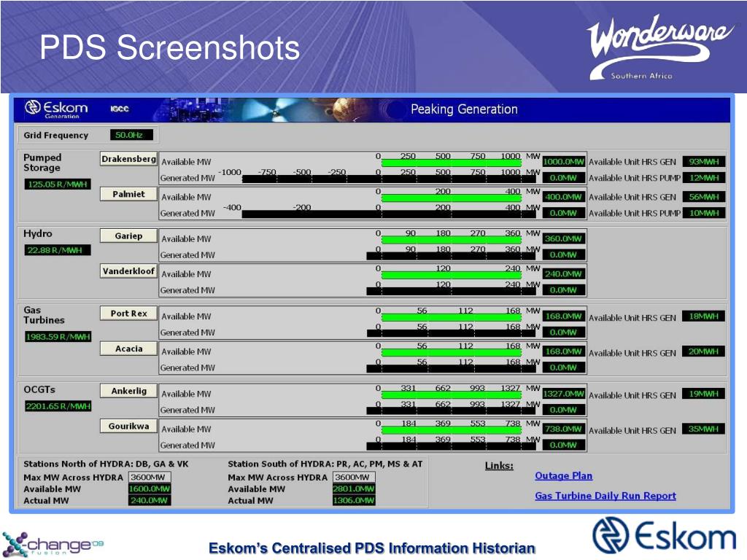Open the Port Rex station button
The width and height of the screenshot is (747, 560).
(128, 314)
